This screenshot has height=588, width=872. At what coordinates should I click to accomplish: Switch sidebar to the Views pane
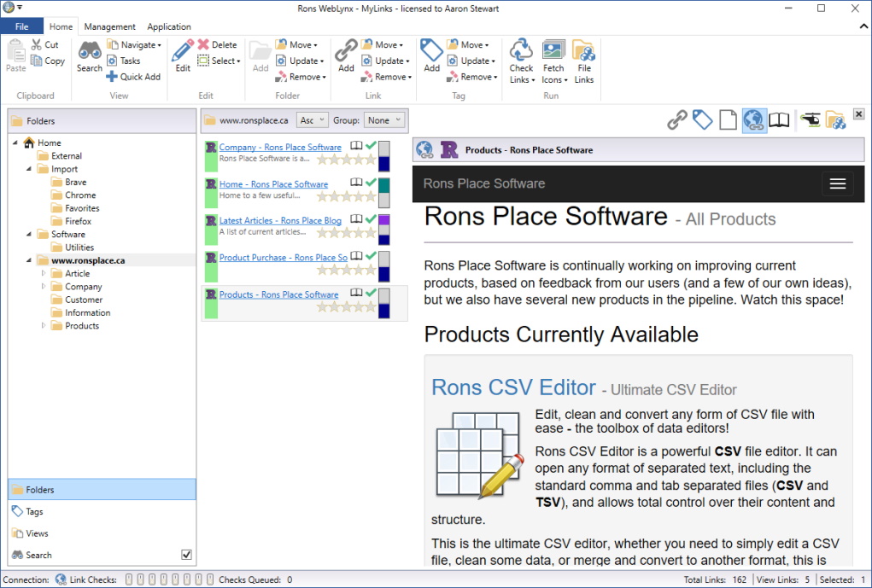[x=102, y=533]
